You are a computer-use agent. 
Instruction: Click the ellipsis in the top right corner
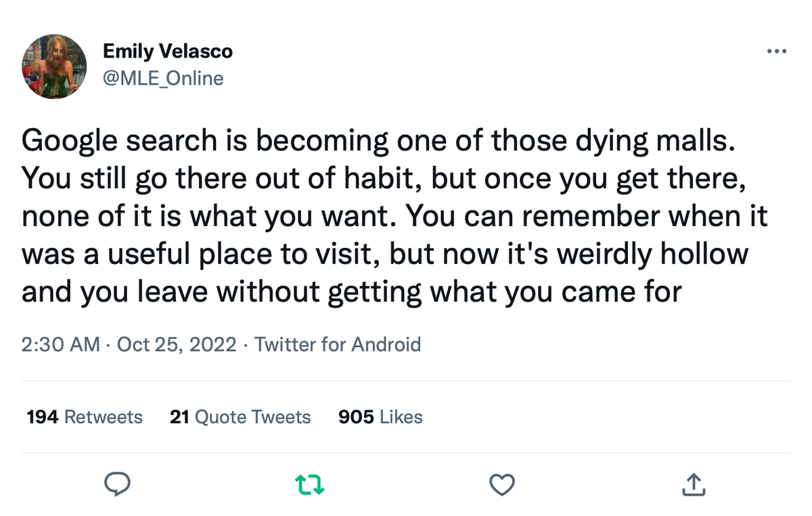coord(776,51)
